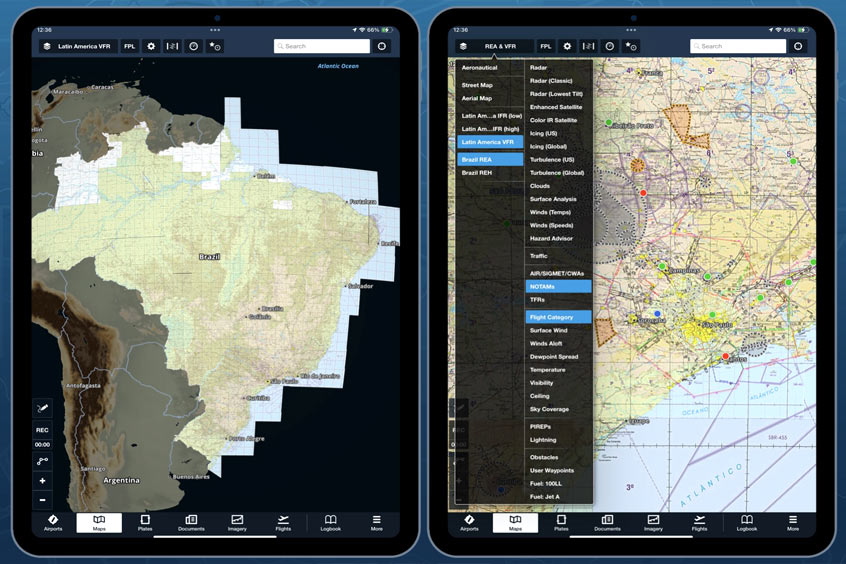846x564 pixels.
Task: Open profile view icon on right iPad
Action: click(x=588, y=46)
